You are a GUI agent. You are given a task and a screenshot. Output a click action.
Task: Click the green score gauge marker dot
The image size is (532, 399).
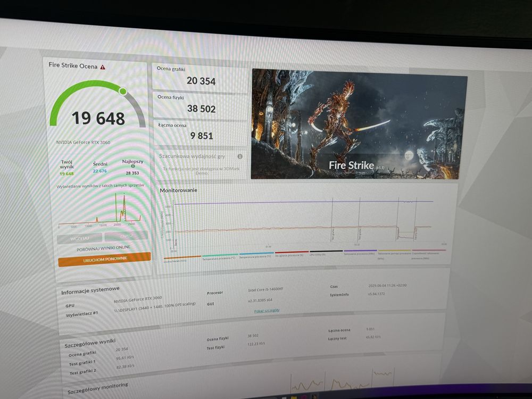coord(123,91)
